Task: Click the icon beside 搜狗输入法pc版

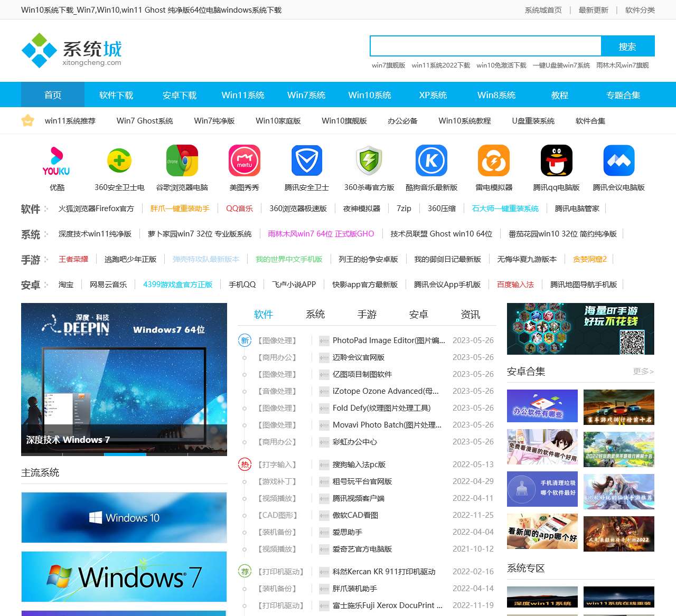Action: click(324, 465)
